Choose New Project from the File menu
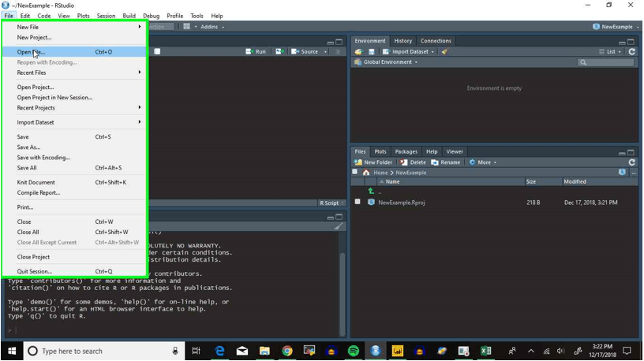The image size is (644, 361). tap(74, 37)
